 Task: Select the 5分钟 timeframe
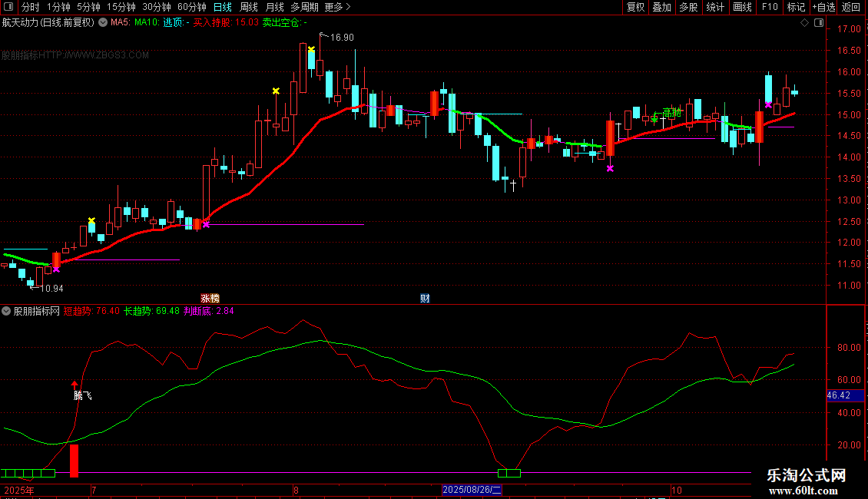[x=88, y=7]
